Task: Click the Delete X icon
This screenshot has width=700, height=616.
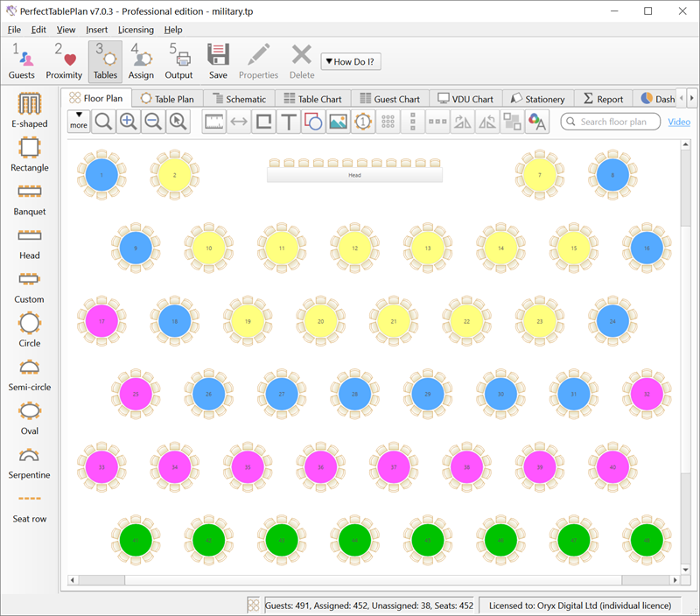Action: tap(302, 61)
